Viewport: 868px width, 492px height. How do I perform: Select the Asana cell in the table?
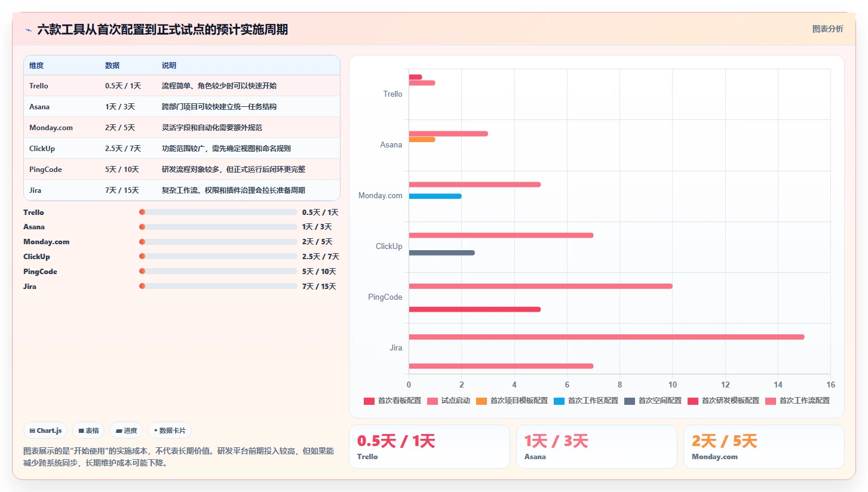(x=39, y=107)
